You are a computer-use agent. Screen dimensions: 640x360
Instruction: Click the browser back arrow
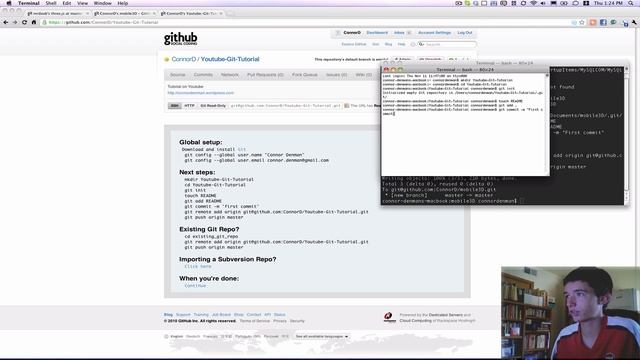click(6, 22)
